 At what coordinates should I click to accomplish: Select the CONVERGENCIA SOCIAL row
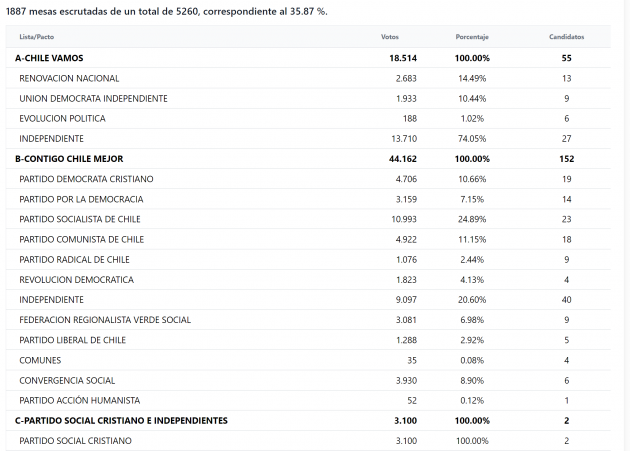tap(67, 380)
